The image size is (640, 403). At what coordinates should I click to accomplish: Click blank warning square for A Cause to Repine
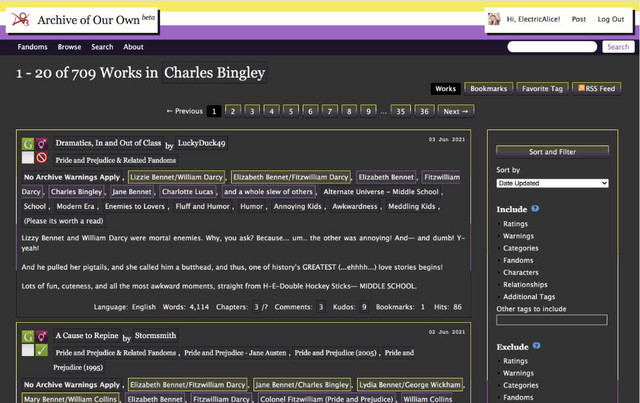(28, 350)
